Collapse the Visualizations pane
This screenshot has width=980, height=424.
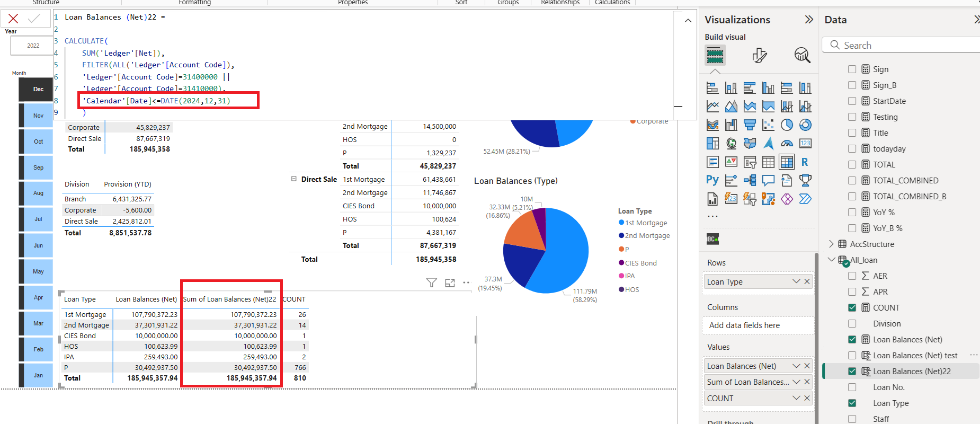[x=808, y=20]
